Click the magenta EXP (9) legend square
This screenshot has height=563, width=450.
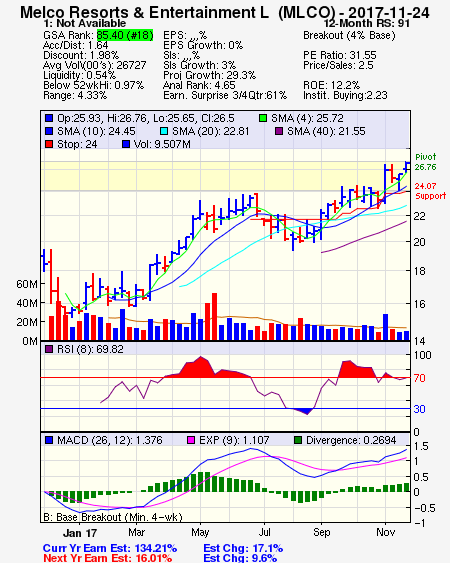tap(191, 440)
